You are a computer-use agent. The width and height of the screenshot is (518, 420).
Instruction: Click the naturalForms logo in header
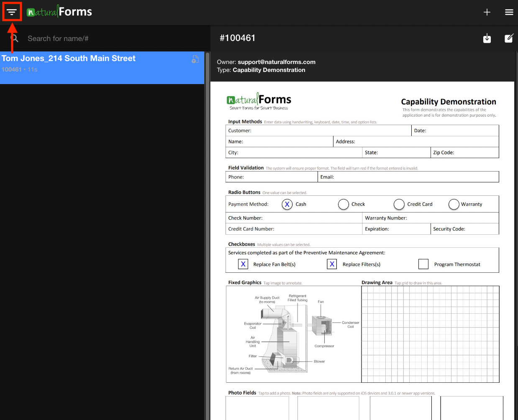coord(59,12)
